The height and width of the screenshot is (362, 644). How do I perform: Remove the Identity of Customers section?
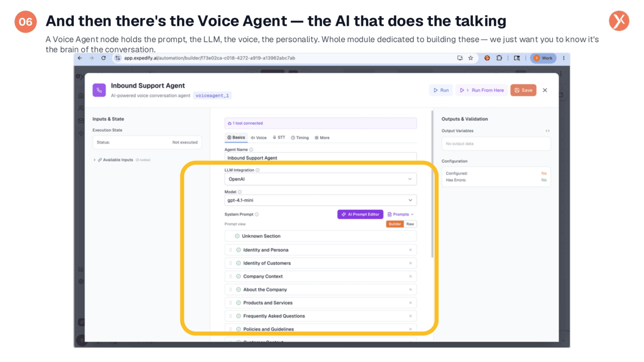tap(411, 263)
